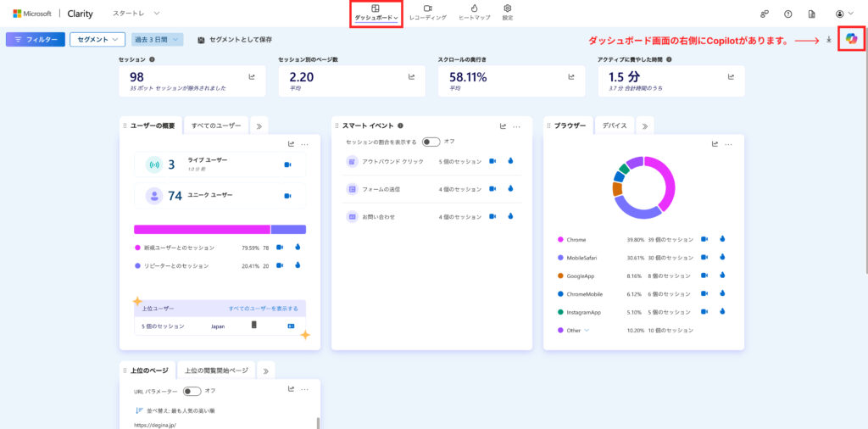Open recordings for live users
The image size is (868, 429).
pos(288,164)
